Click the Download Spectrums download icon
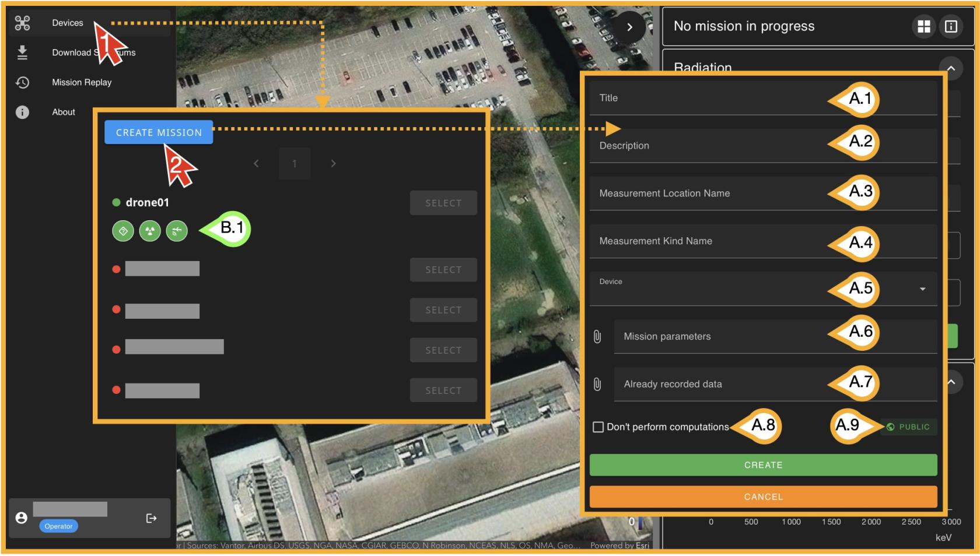Screen dimensions: 980x556 pos(22,53)
